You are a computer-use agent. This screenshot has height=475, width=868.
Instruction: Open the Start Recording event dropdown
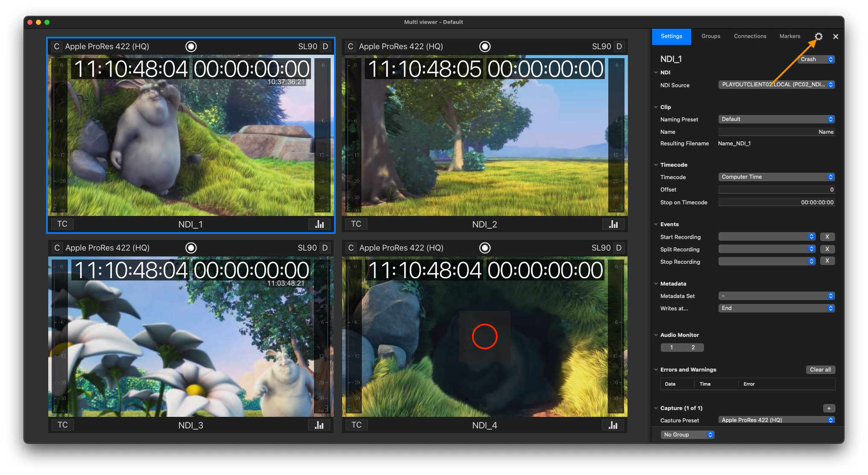pyautogui.click(x=767, y=236)
